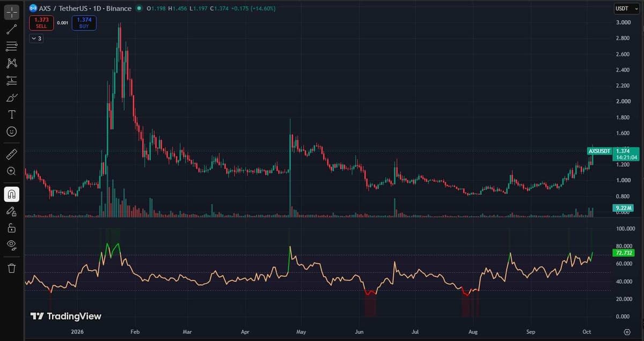Expand the collapsed indicators legend showing 3
Image resolution: width=644 pixels, height=341 pixels.
pos(36,39)
